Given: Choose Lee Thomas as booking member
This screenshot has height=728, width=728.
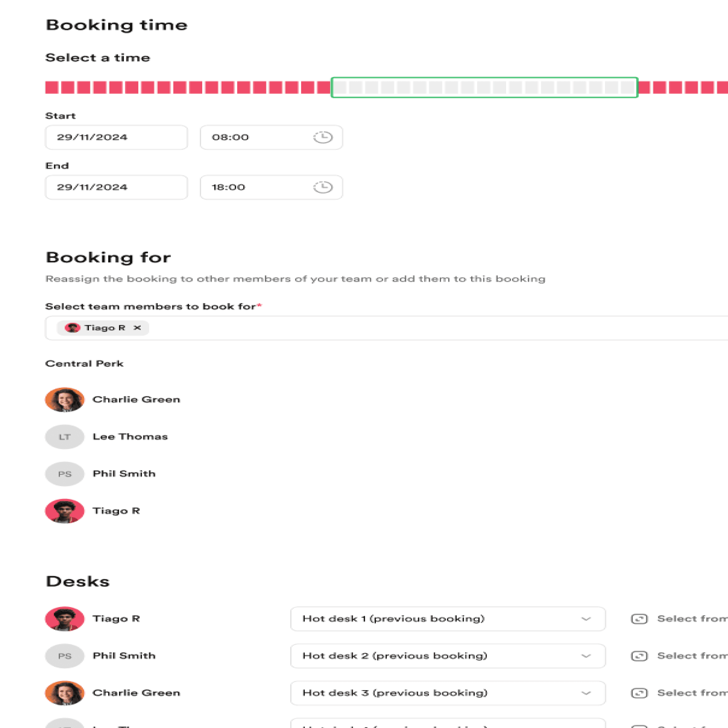Looking at the screenshot, I should coord(130,437).
